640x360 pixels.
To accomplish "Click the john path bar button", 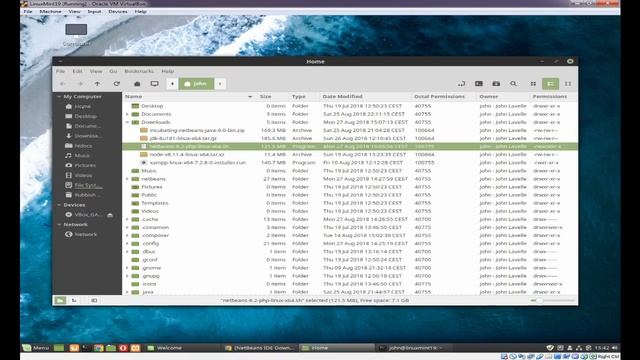I will 196,84.
